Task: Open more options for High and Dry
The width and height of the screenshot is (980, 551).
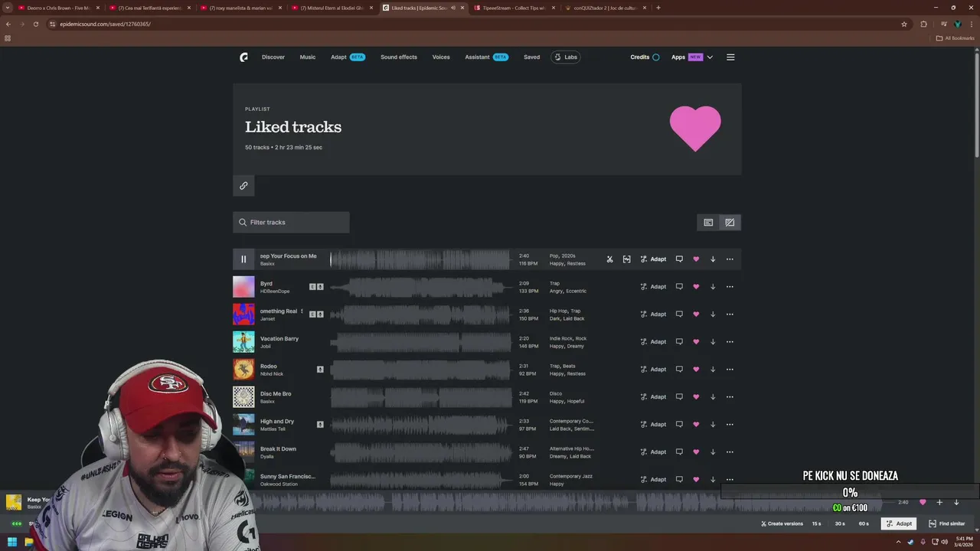Action: 730,425
